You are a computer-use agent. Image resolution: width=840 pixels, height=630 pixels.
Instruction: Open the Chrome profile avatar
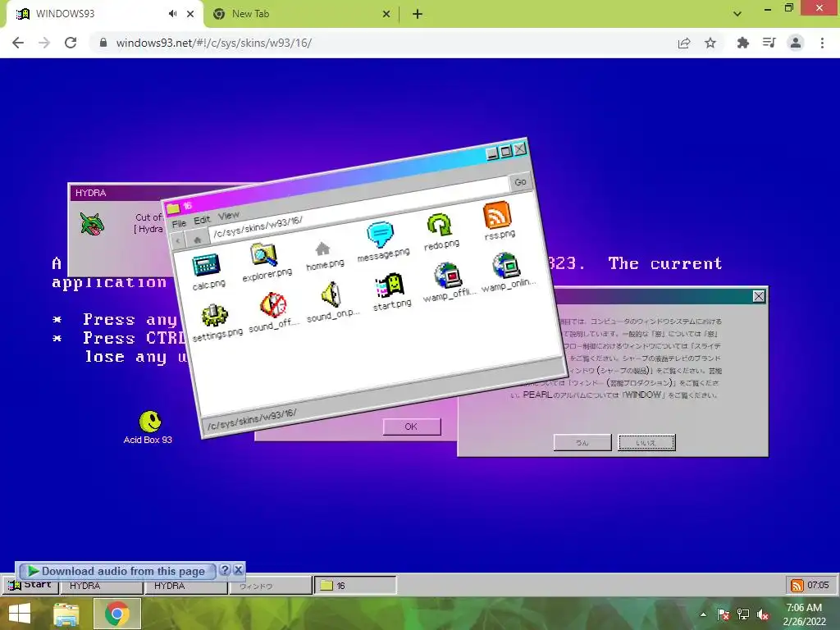[796, 43]
